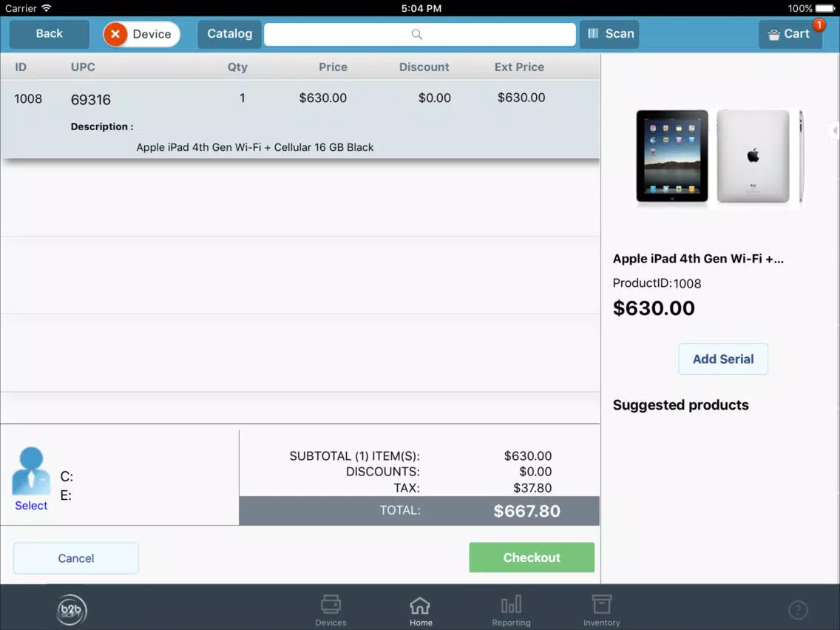Viewport: 840px width, 630px height.
Task: Switch to the Devices tab
Action: pos(331,610)
